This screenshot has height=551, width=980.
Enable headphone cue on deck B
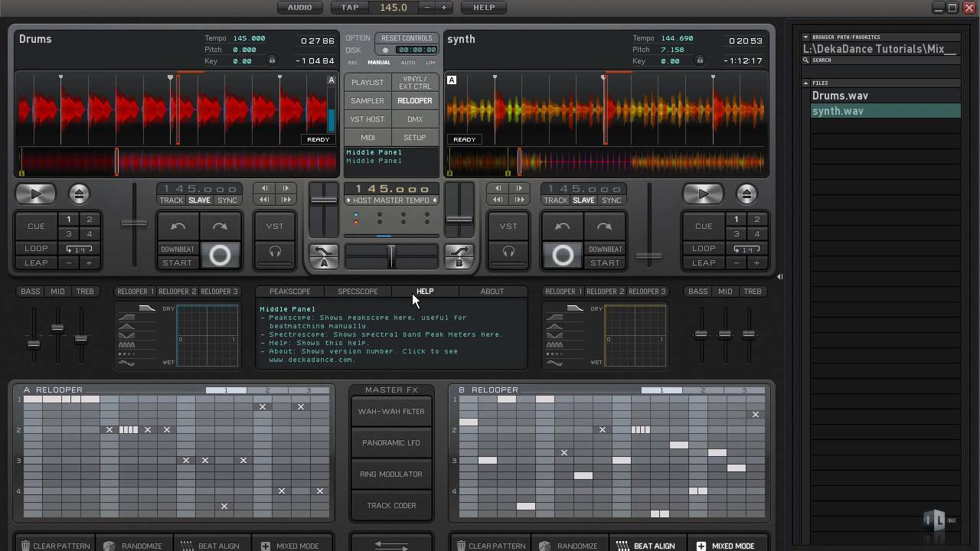click(508, 252)
